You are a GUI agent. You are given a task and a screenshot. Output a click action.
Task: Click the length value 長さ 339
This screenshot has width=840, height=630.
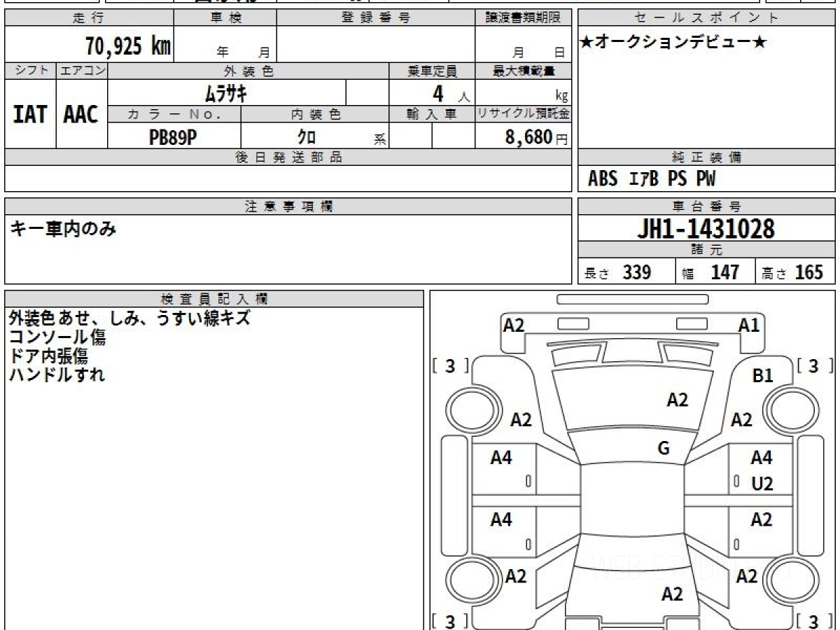[617, 272]
